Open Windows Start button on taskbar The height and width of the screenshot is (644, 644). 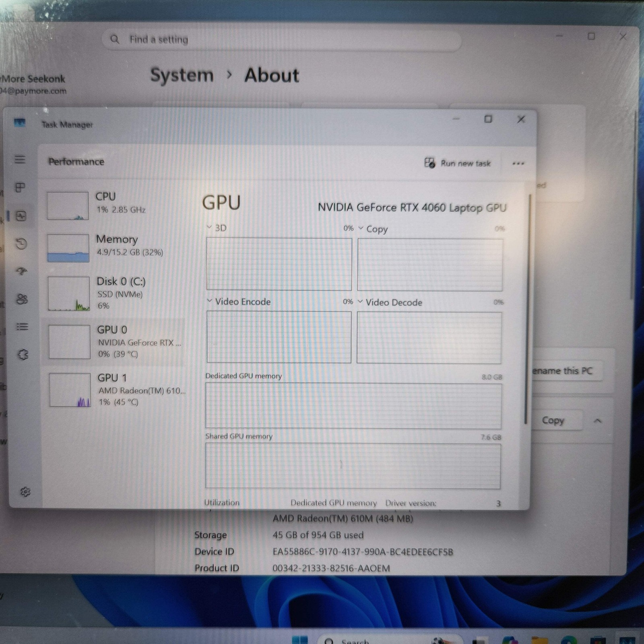coord(300,640)
